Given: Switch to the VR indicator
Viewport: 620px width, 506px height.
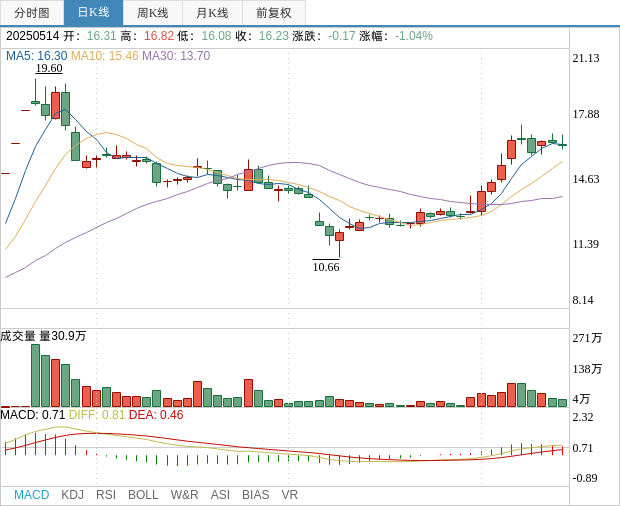Looking at the screenshot, I should pyautogui.click(x=289, y=495).
